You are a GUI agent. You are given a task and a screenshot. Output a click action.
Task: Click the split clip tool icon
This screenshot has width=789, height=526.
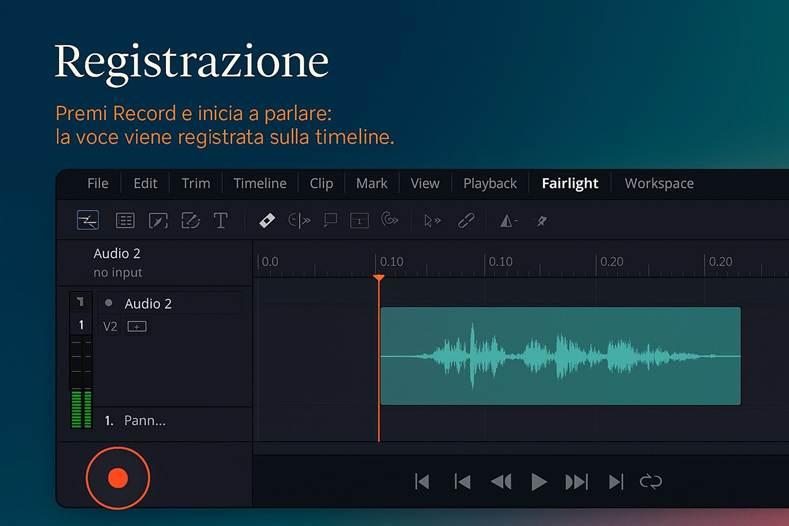tap(299, 220)
